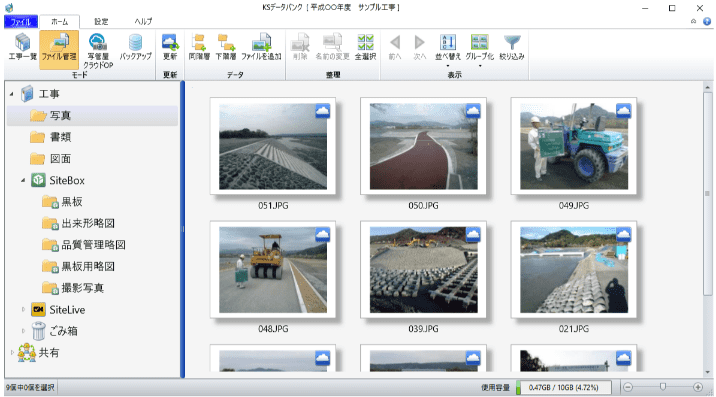The image size is (716, 397).
Task: Create a 下階層 subfolder
Action: click(x=226, y=47)
